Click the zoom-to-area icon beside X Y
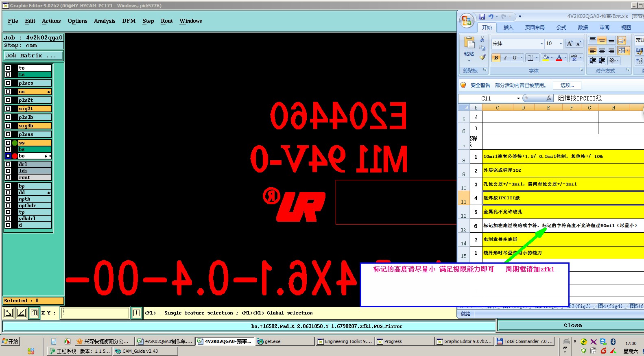Screen dimensions: 644x356 (x=9, y=313)
